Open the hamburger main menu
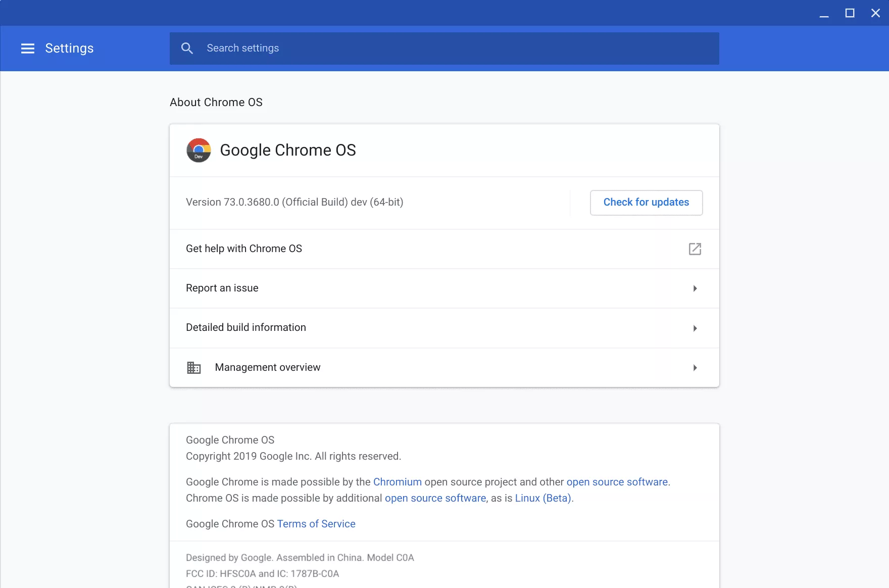The image size is (889, 588). point(28,48)
